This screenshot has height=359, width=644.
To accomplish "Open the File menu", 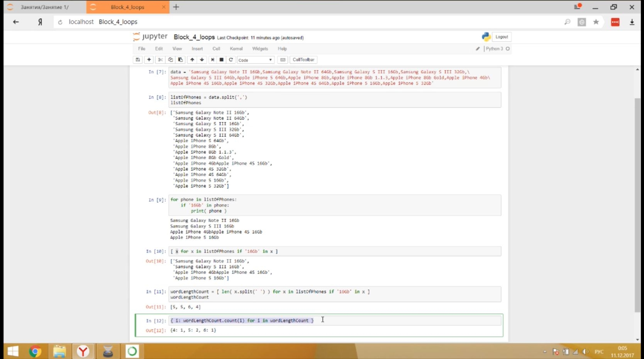I will click(x=142, y=49).
